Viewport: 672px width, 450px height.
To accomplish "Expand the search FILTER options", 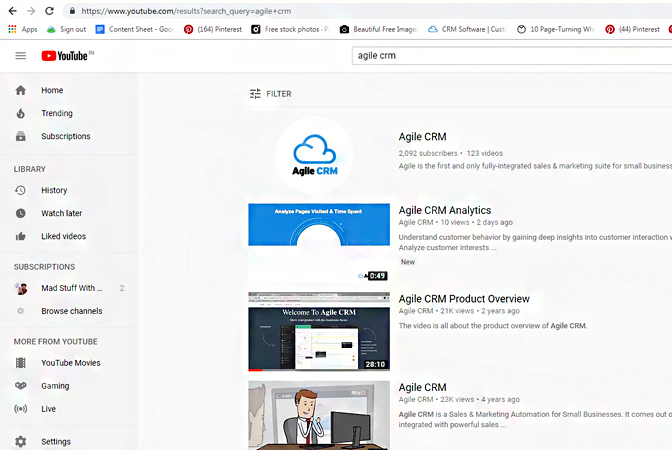I will [x=271, y=94].
